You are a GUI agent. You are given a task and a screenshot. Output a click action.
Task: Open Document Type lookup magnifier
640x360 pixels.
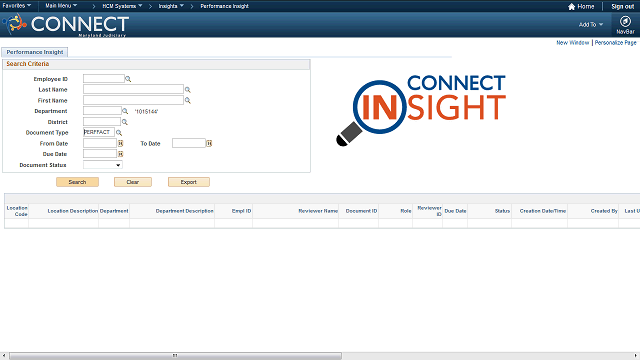coord(119,133)
